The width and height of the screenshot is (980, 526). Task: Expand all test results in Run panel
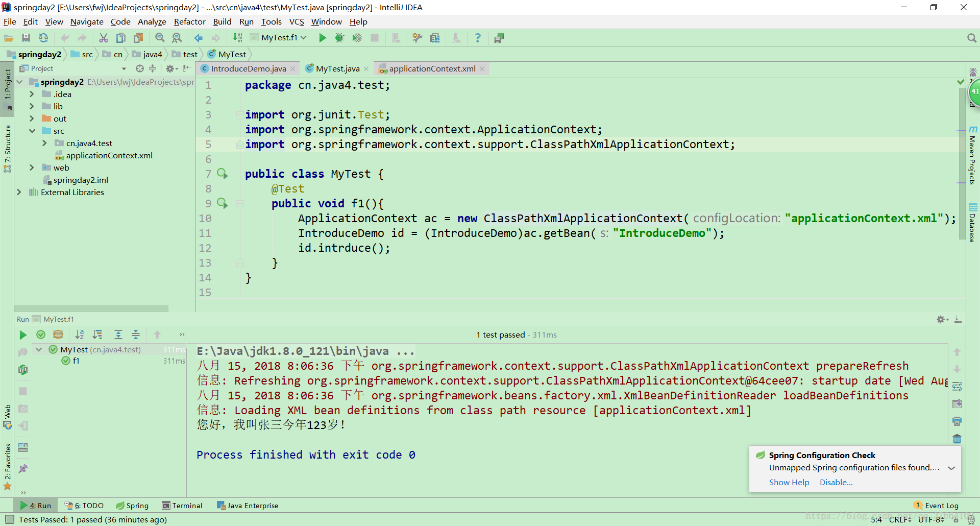coord(118,334)
